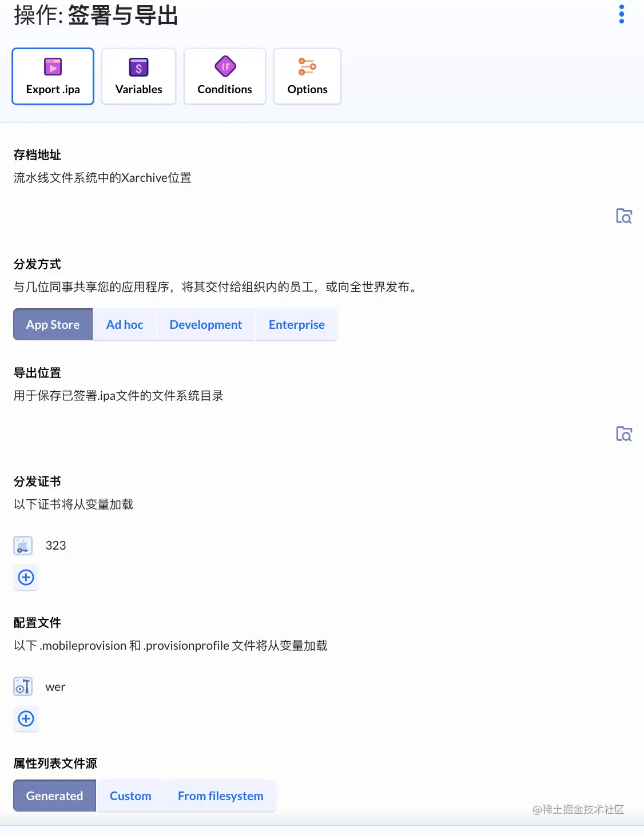Screen dimensions: 644x835
Task: Select the Export .ipa tab
Action: click(53, 76)
